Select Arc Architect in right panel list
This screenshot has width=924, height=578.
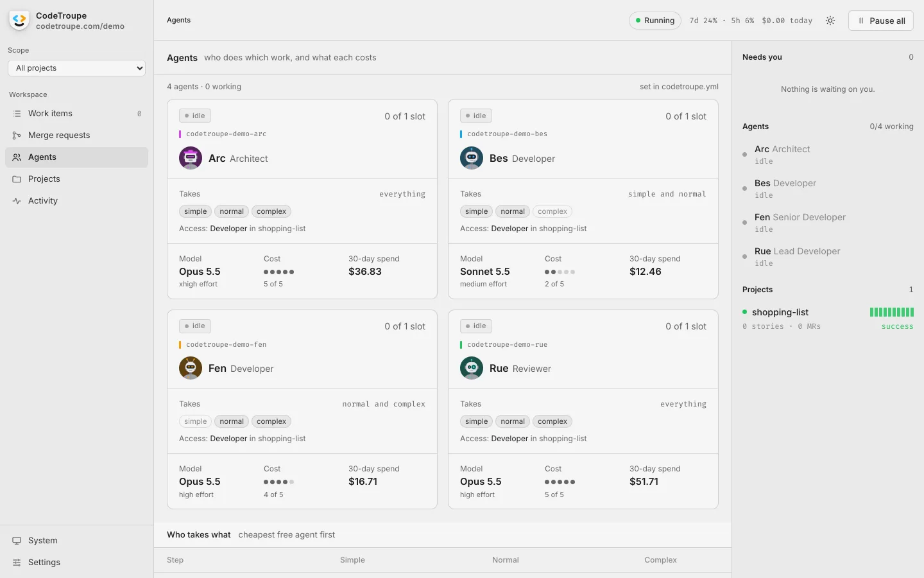tap(828, 155)
